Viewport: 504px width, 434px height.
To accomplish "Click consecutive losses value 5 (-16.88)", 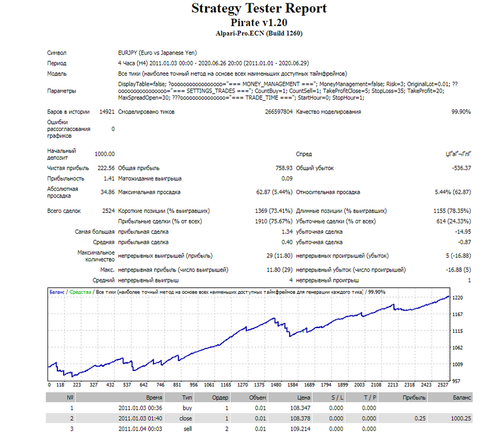I will (x=458, y=256).
